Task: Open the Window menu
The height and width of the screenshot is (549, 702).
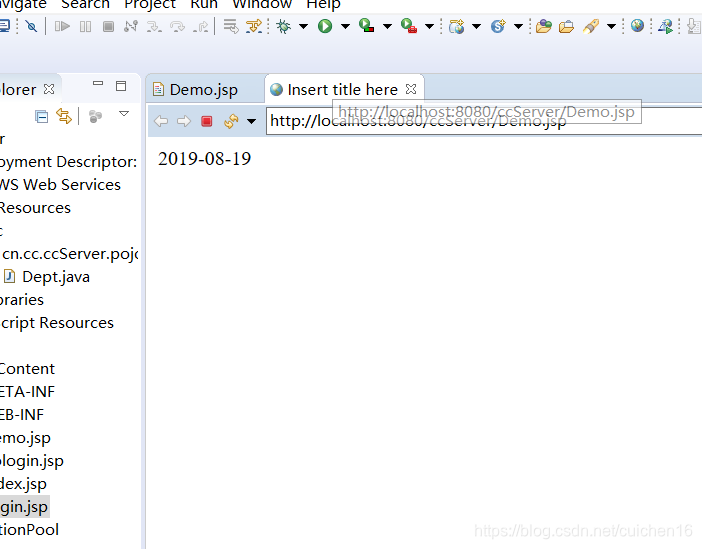Action: pos(262,4)
